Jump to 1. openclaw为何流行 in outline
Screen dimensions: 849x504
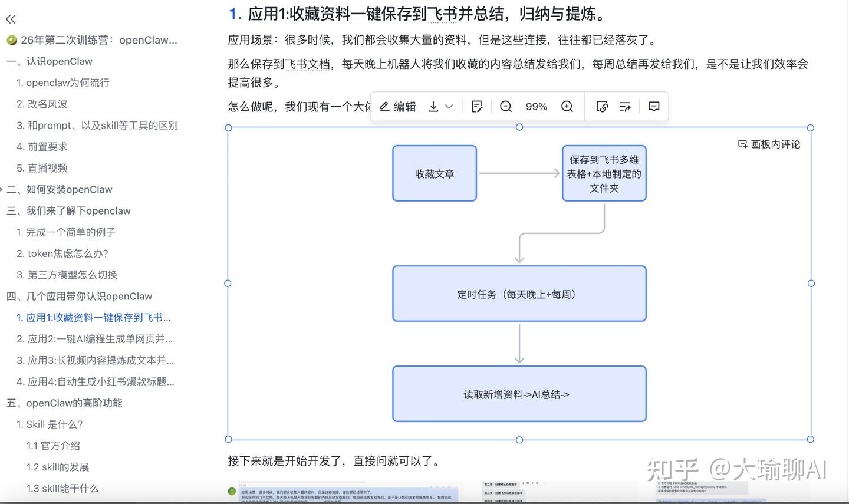click(63, 83)
